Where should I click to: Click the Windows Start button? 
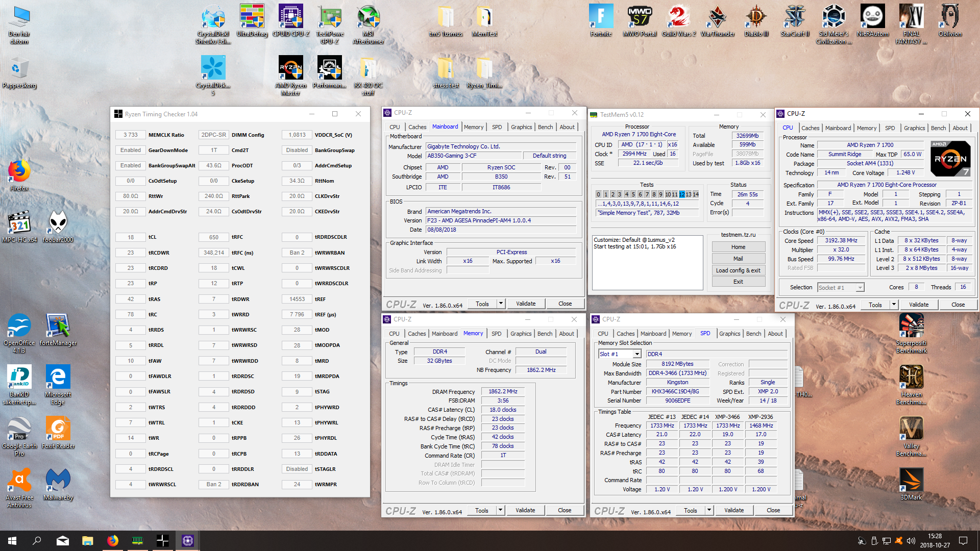coord(12,541)
